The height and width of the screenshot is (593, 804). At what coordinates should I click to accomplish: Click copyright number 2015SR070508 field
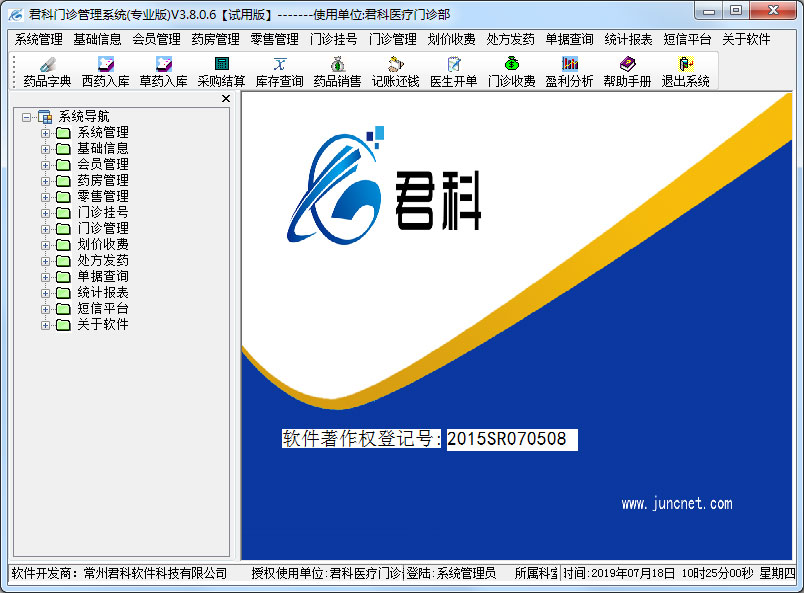(x=512, y=440)
